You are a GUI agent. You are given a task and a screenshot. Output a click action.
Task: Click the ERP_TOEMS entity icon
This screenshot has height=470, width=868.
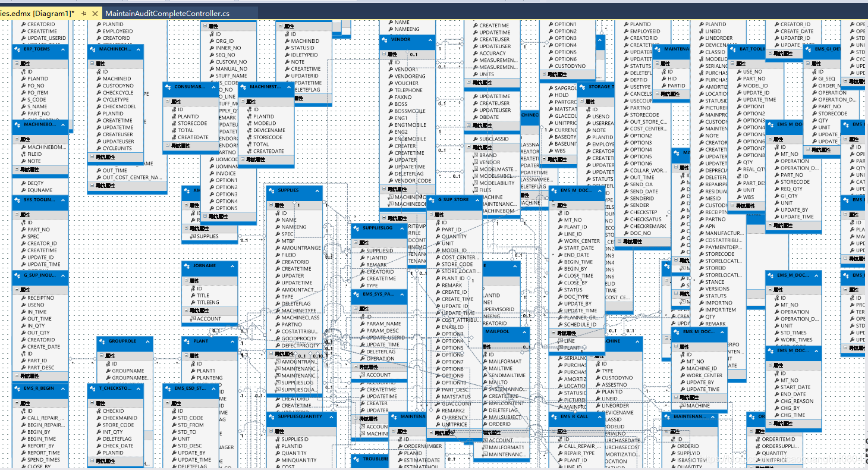(18, 49)
